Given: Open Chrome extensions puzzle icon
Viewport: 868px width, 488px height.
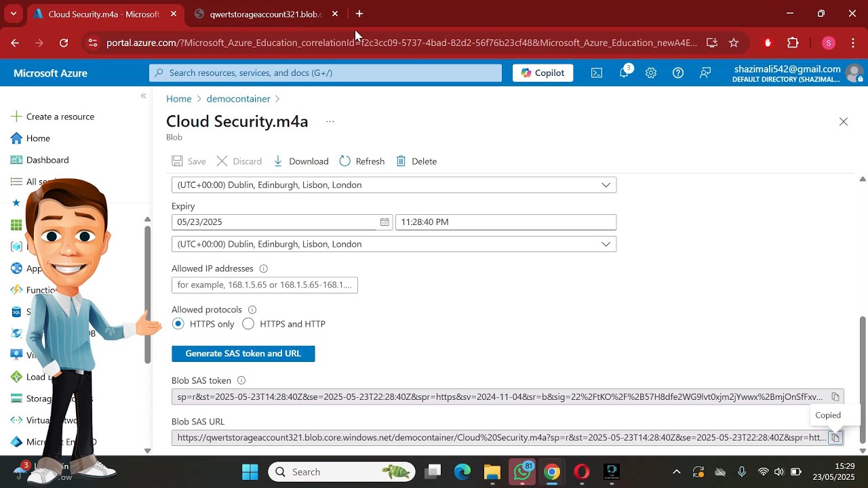Looking at the screenshot, I should [793, 43].
